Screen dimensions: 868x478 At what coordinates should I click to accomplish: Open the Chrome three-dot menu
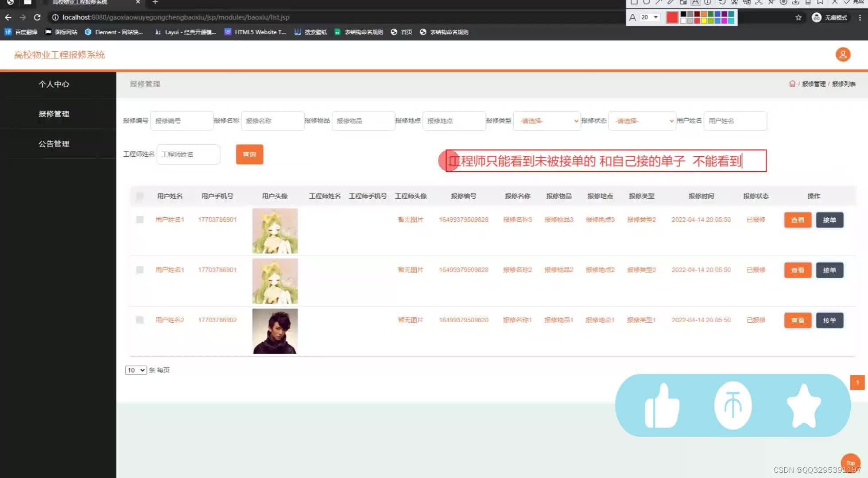(x=860, y=17)
